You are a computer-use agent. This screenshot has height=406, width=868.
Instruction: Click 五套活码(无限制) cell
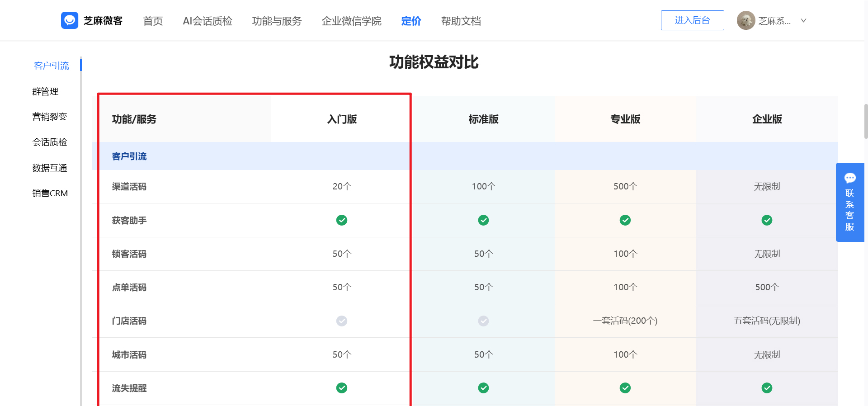pos(767,321)
